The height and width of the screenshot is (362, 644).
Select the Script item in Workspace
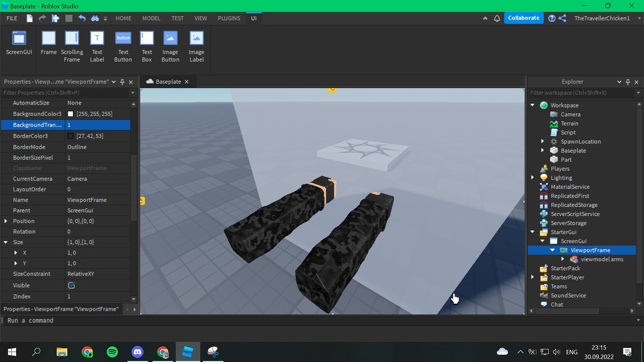(x=567, y=132)
